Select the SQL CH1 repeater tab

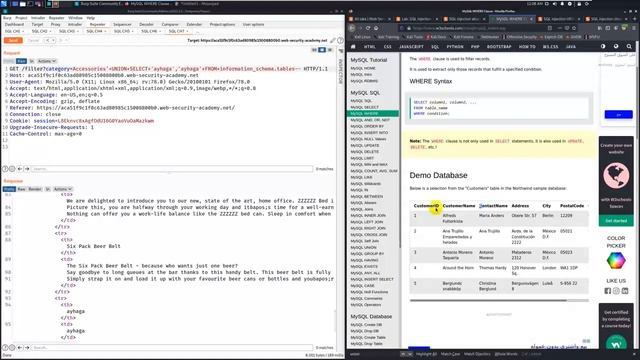click(14, 31)
